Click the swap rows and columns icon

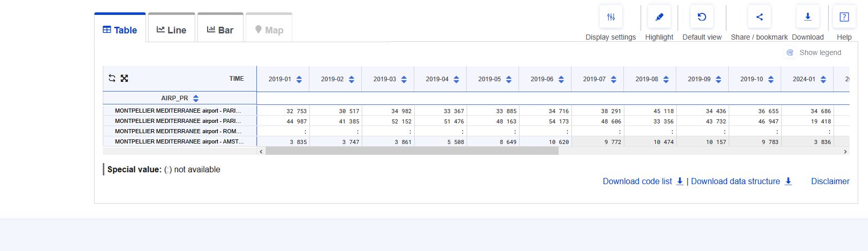pos(112,78)
